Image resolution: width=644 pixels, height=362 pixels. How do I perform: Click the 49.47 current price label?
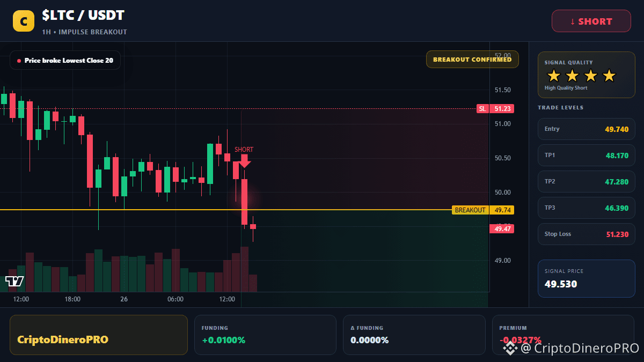point(502,229)
